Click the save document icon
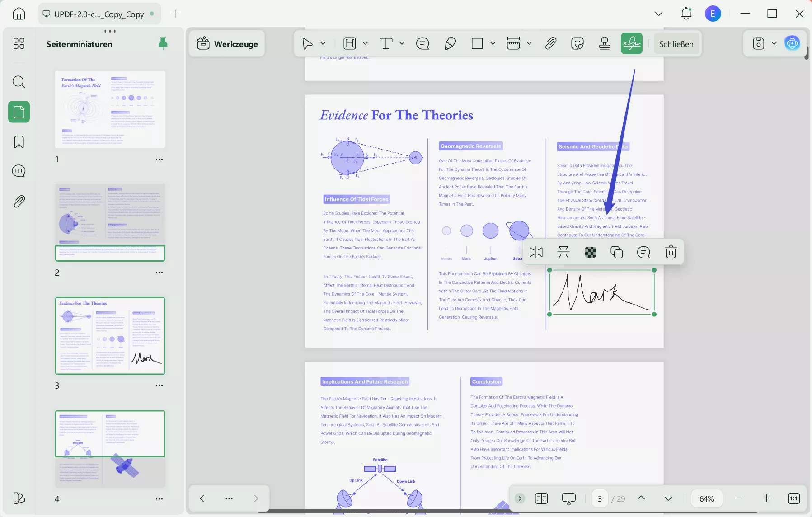The image size is (812, 517). pyautogui.click(x=759, y=43)
